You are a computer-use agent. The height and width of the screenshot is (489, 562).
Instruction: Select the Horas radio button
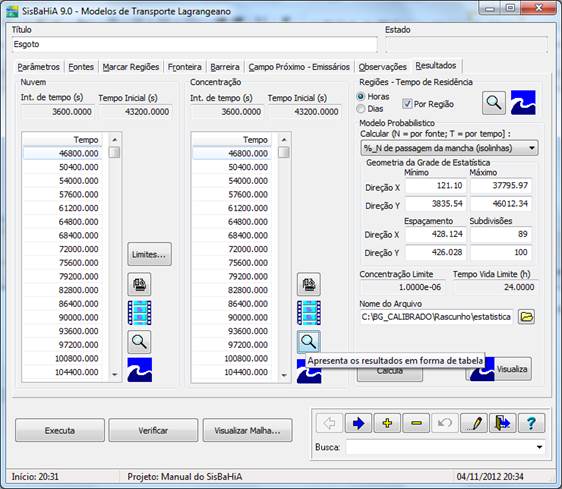pyautogui.click(x=361, y=96)
